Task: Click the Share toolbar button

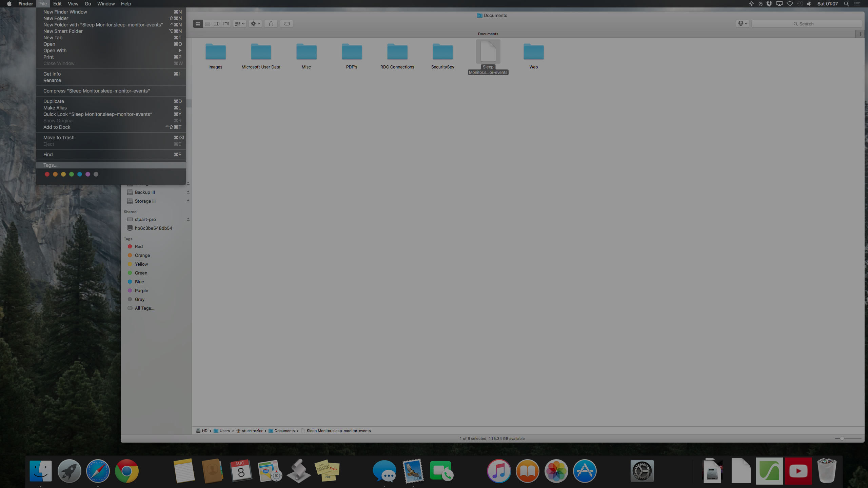Action: coord(271,24)
